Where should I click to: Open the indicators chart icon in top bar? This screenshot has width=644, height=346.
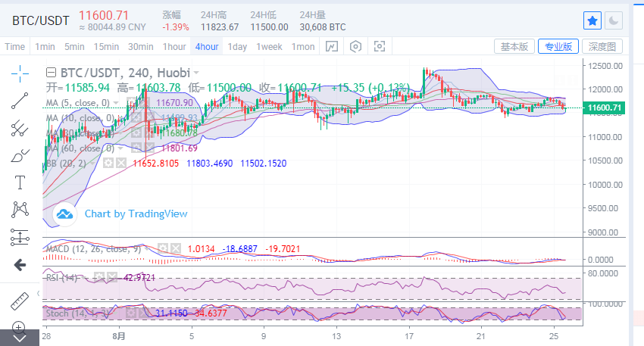tap(331, 46)
